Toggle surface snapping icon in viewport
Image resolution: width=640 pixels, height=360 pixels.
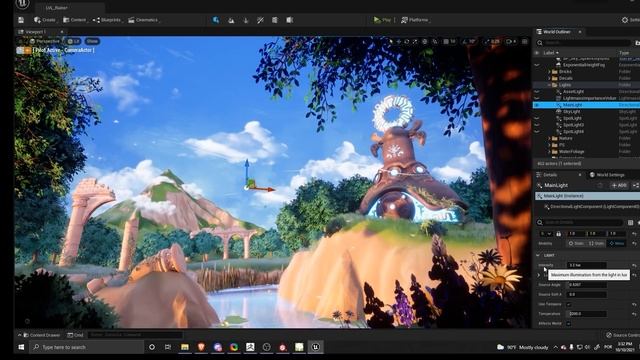[435, 42]
